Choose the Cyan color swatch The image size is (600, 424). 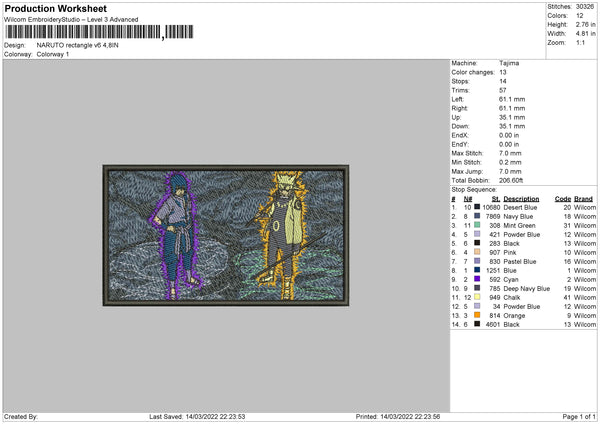[x=479, y=279]
